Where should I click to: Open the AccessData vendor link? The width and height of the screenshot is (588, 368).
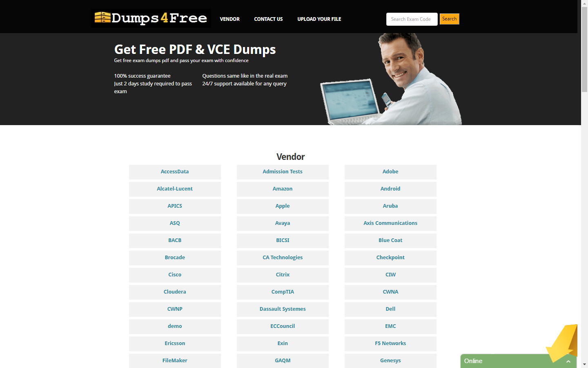coord(175,172)
